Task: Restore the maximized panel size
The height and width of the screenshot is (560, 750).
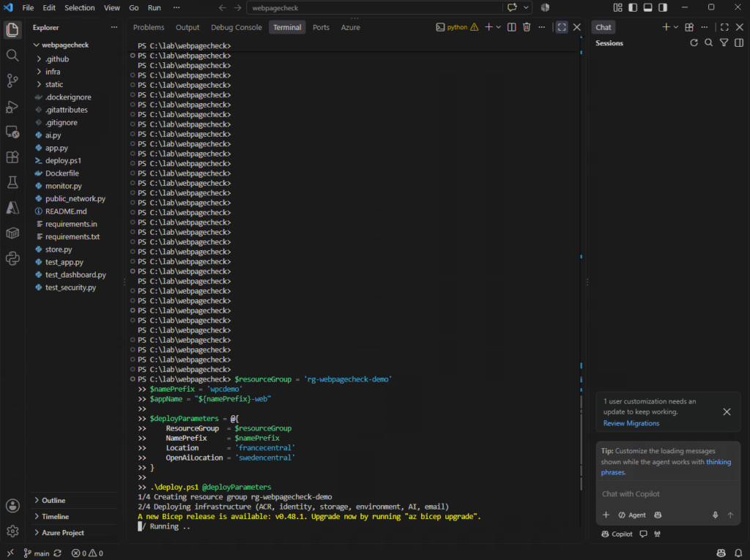Action: (562, 27)
